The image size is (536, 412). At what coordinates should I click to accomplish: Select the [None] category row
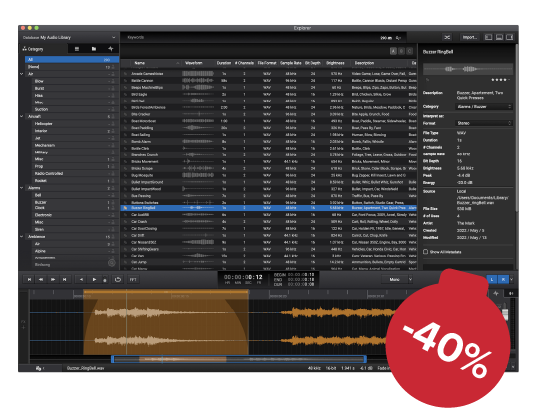click(x=72, y=67)
